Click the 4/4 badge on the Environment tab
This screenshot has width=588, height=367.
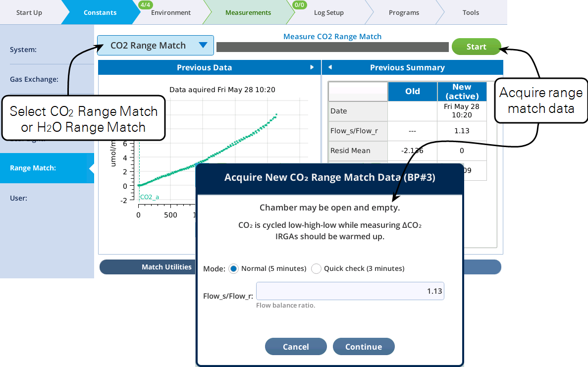[x=146, y=4]
